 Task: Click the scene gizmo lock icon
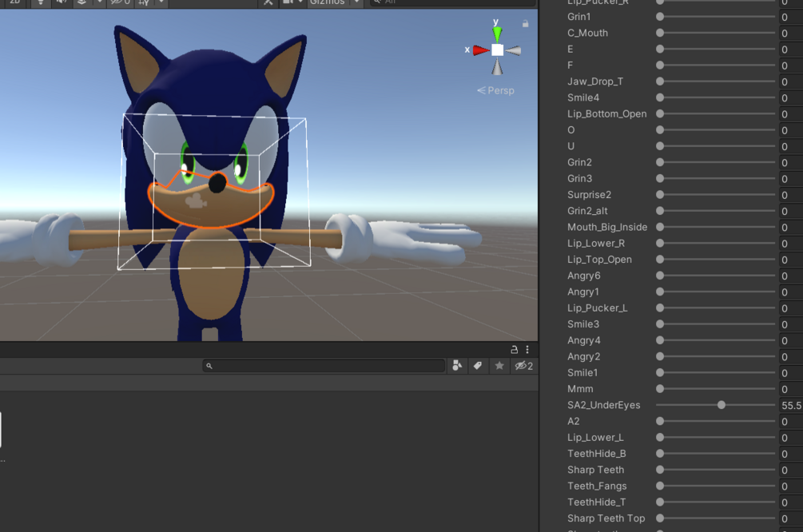(526, 23)
